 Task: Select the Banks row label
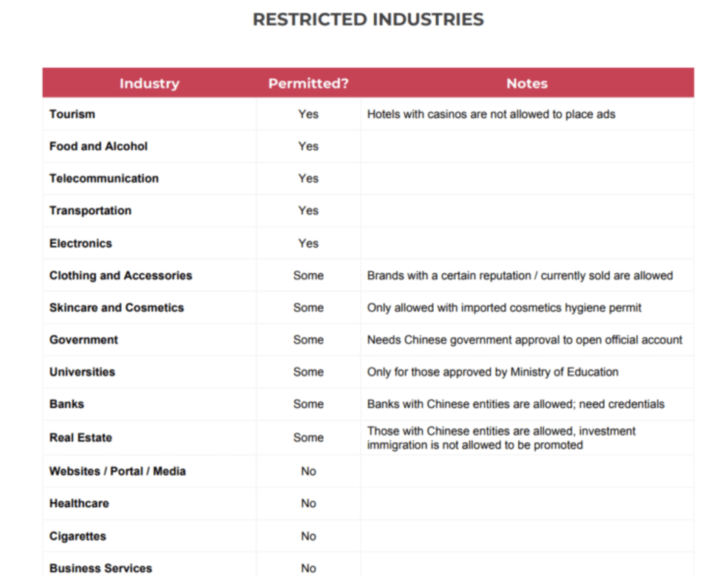66,404
